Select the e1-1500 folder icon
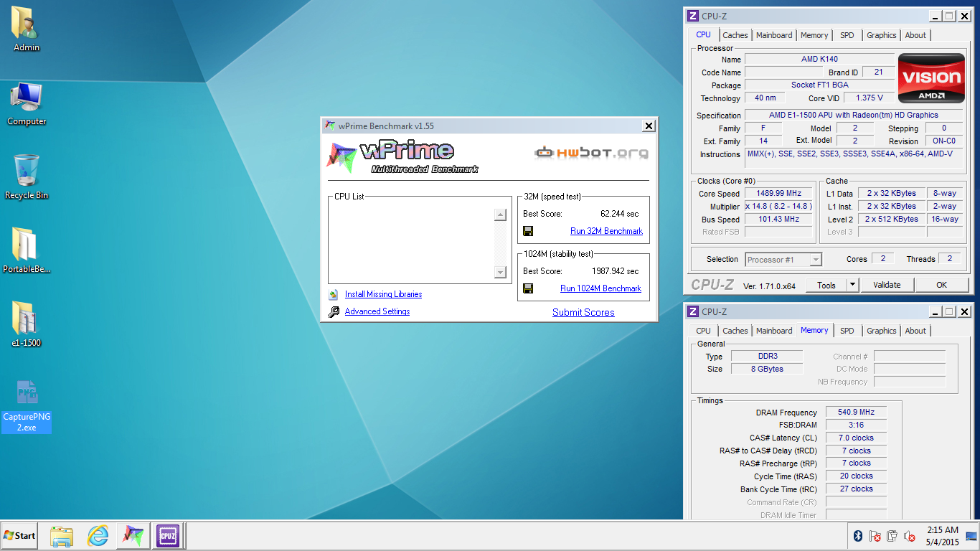Screen dimensions: 980x551 (27, 324)
